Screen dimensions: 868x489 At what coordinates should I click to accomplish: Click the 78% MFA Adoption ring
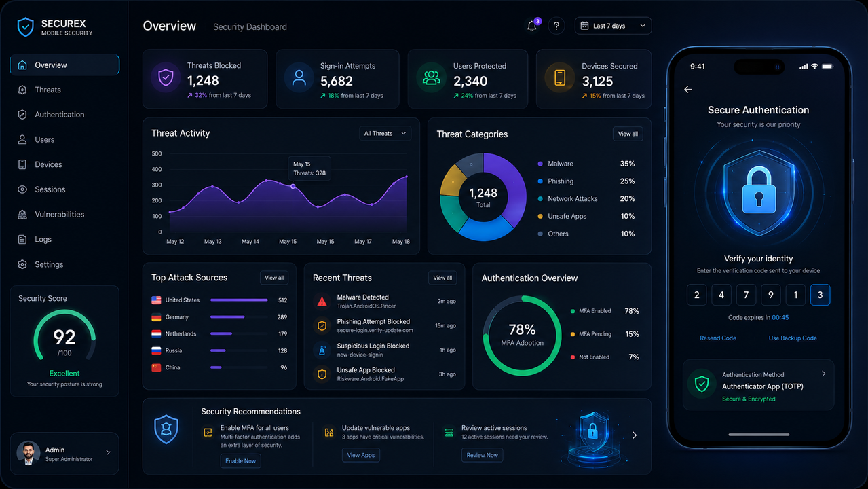click(x=522, y=335)
